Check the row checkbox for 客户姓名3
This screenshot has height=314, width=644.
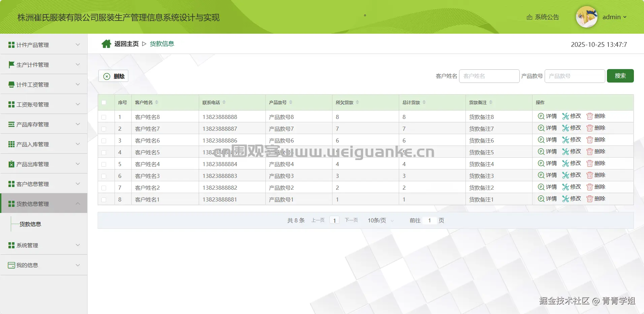click(104, 176)
